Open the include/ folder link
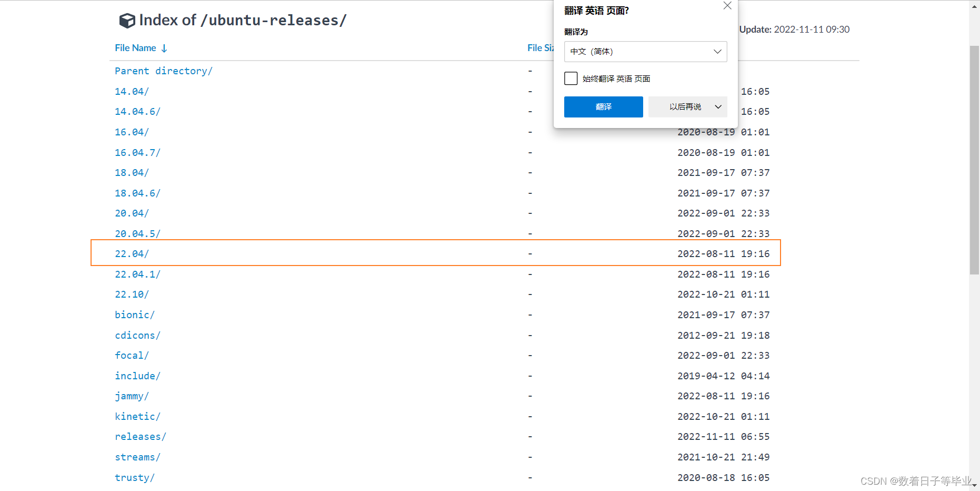This screenshot has width=980, height=491. tap(137, 376)
